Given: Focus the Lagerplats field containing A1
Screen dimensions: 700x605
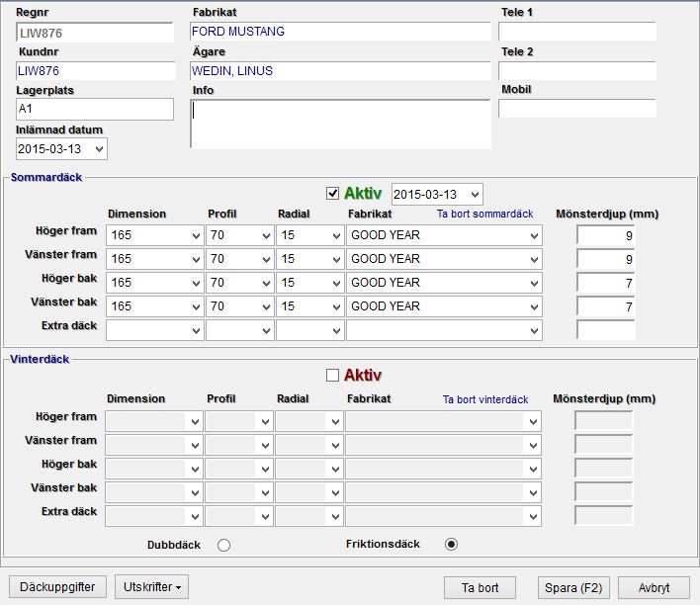Looking at the screenshot, I should click(95, 109).
